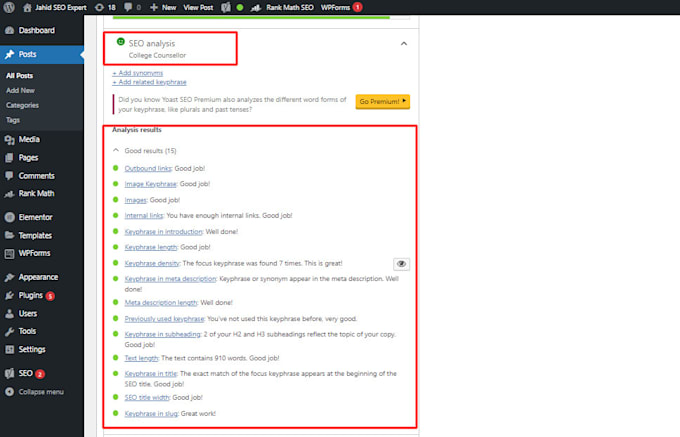The width and height of the screenshot is (680, 437).
Task: Collapse the Good results (15) list
Action: (145, 151)
